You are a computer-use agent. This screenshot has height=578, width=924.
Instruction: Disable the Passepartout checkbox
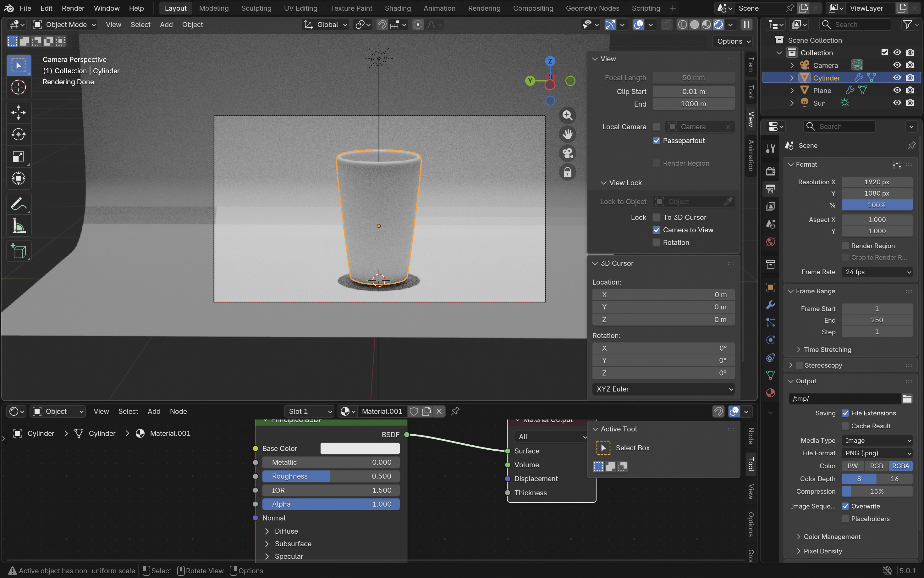click(x=656, y=141)
